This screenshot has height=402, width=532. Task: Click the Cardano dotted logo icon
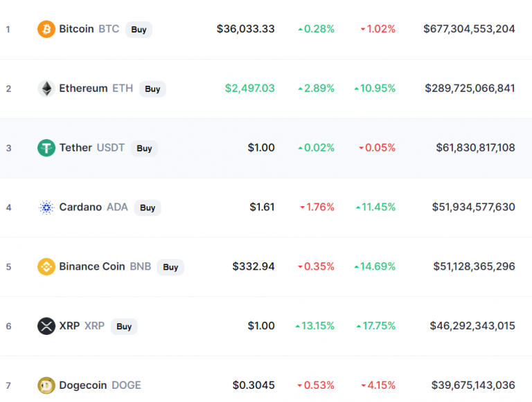[x=46, y=208]
